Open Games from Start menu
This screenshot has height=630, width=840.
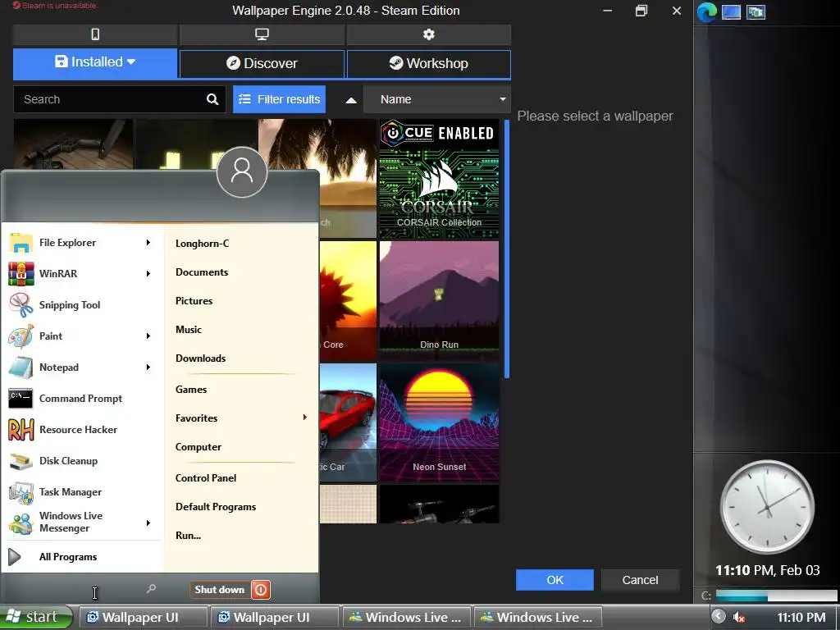point(191,390)
